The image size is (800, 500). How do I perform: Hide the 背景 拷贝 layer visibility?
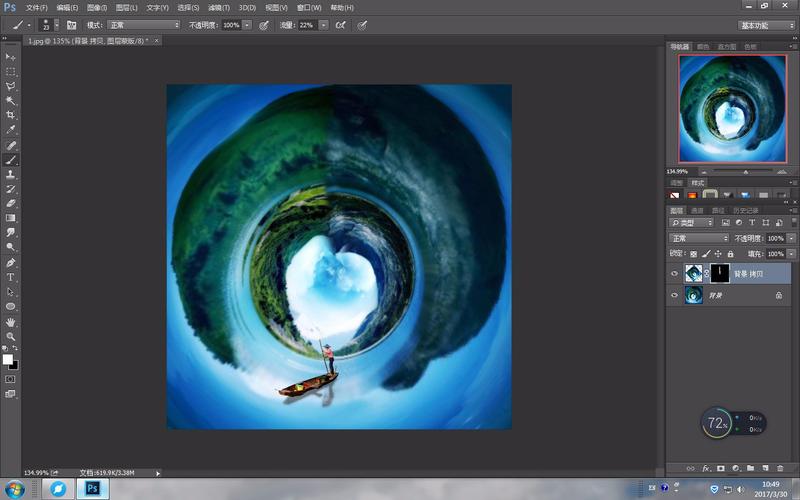click(x=674, y=274)
